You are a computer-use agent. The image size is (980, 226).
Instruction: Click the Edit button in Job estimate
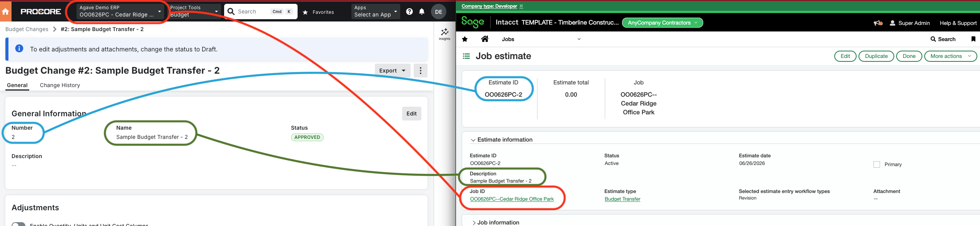[845, 56]
